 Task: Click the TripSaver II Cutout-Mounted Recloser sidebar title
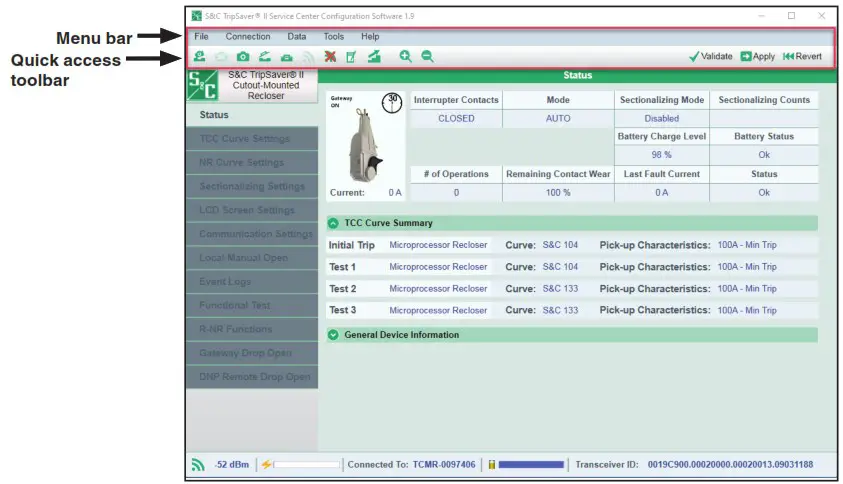[x=266, y=85]
